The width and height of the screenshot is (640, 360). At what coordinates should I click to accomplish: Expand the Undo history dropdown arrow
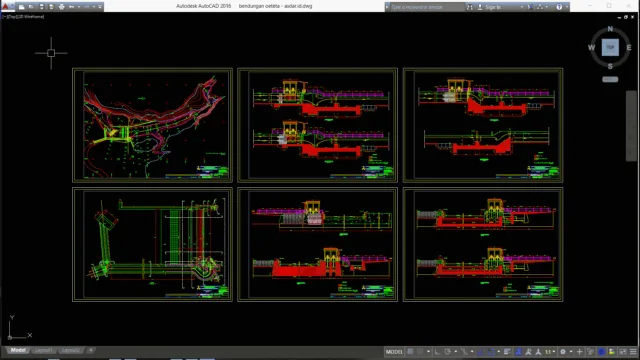click(x=79, y=7)
